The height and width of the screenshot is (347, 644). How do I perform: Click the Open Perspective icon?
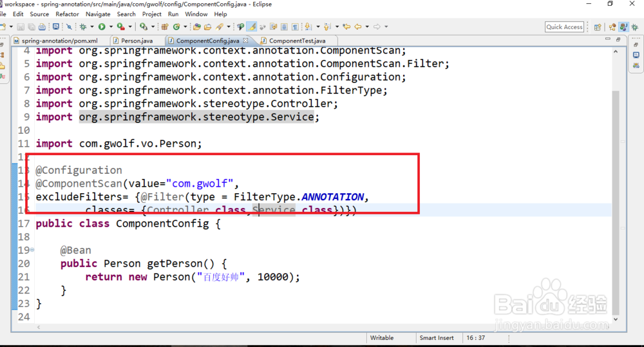598,27
